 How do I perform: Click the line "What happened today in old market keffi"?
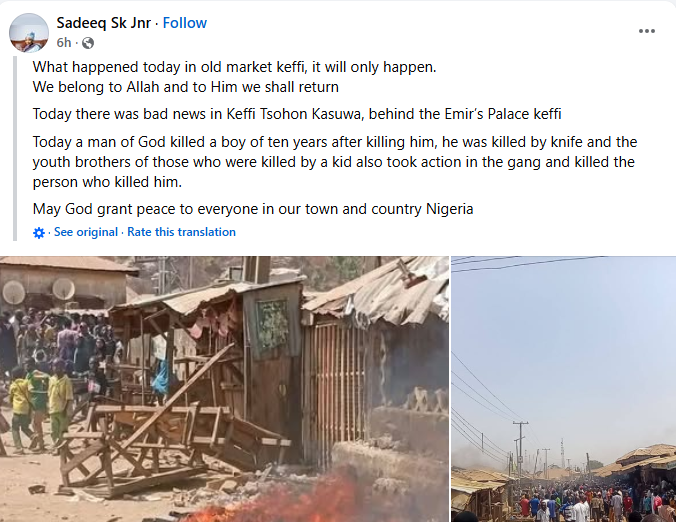(x=235, y=66)
